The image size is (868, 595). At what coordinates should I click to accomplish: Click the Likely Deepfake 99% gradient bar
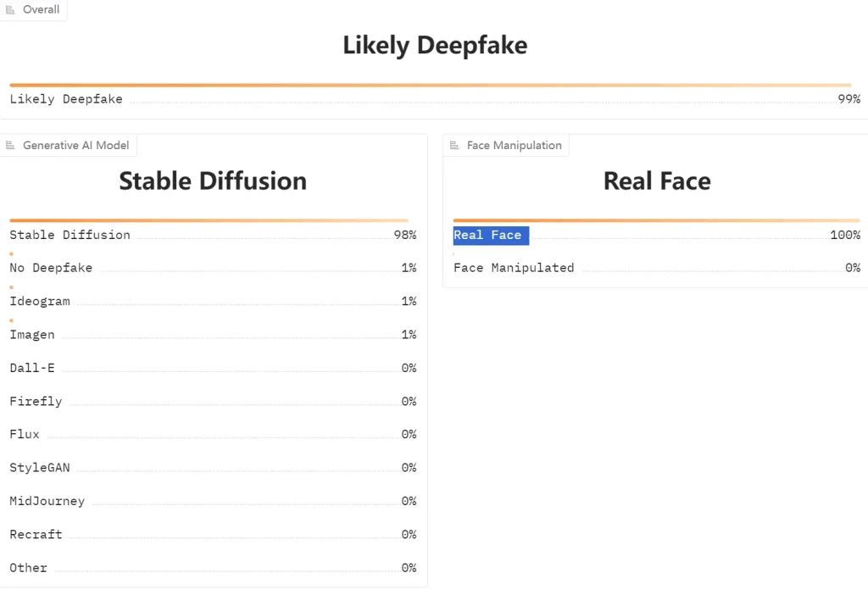pos(434,85)
